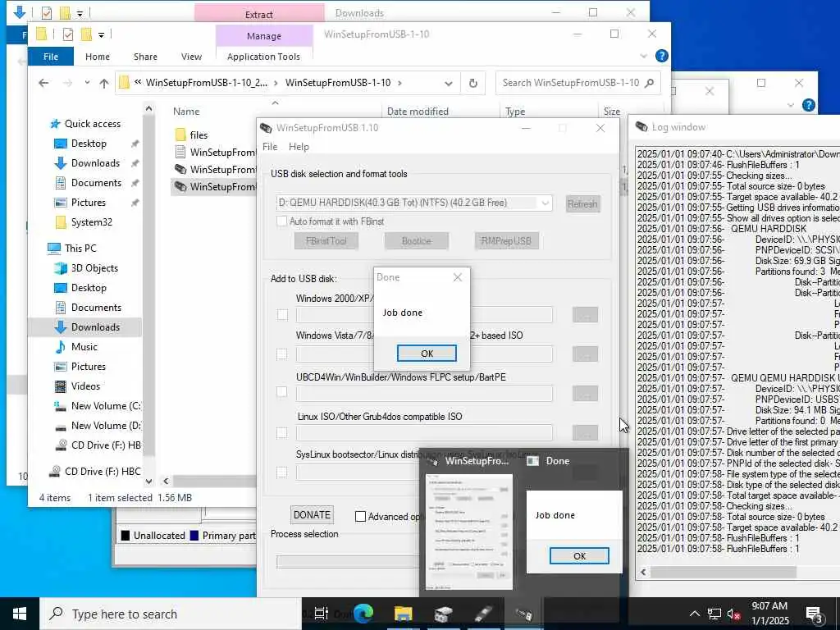Expand the Explorer ribbon chevron
840x630 pixels.
click(643, 57)
